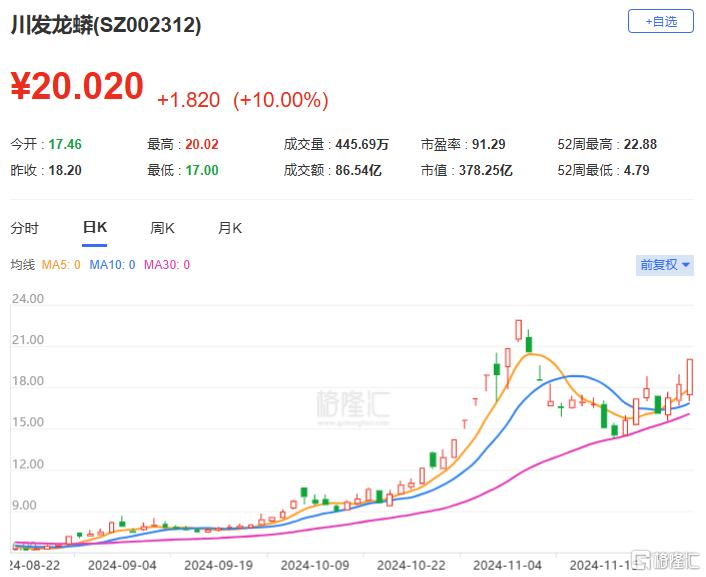
Task: Click the day low value 17.00
Action: pyautogui.click(x=202, y=171)
